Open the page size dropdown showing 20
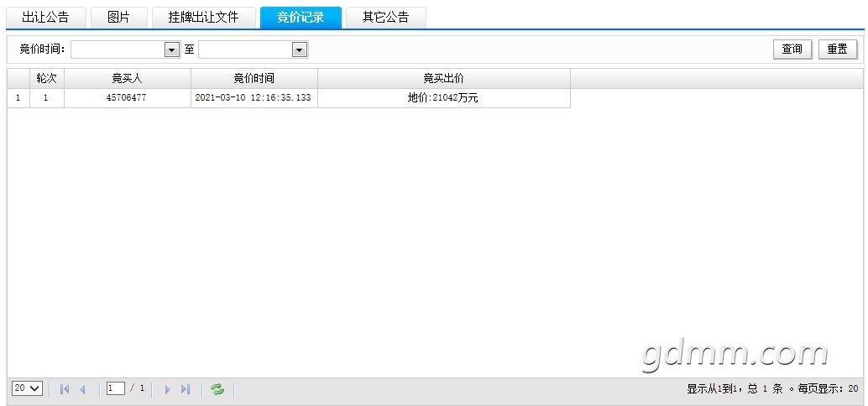868x406 pixels. click(x=27, y=388)
